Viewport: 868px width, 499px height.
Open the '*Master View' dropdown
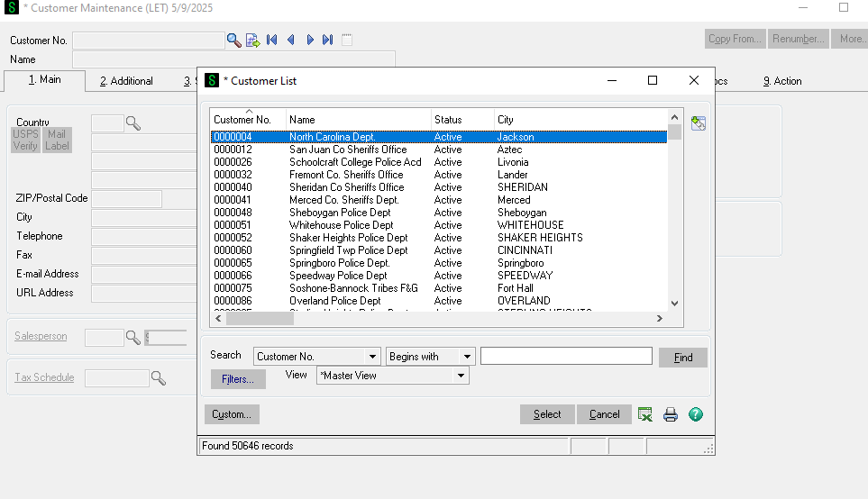click(461, 376)
